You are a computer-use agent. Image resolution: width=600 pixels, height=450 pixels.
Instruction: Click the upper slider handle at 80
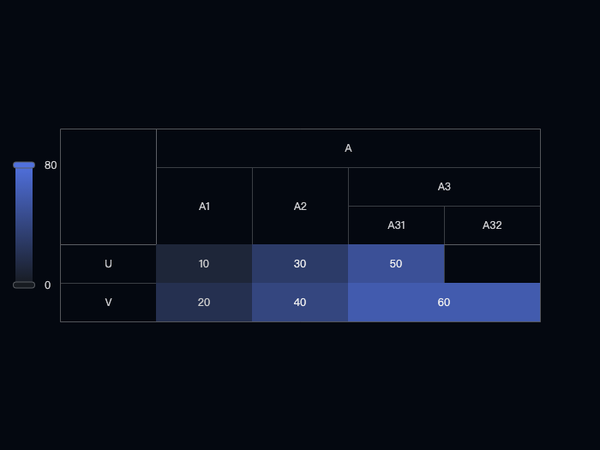pos(24,165)
